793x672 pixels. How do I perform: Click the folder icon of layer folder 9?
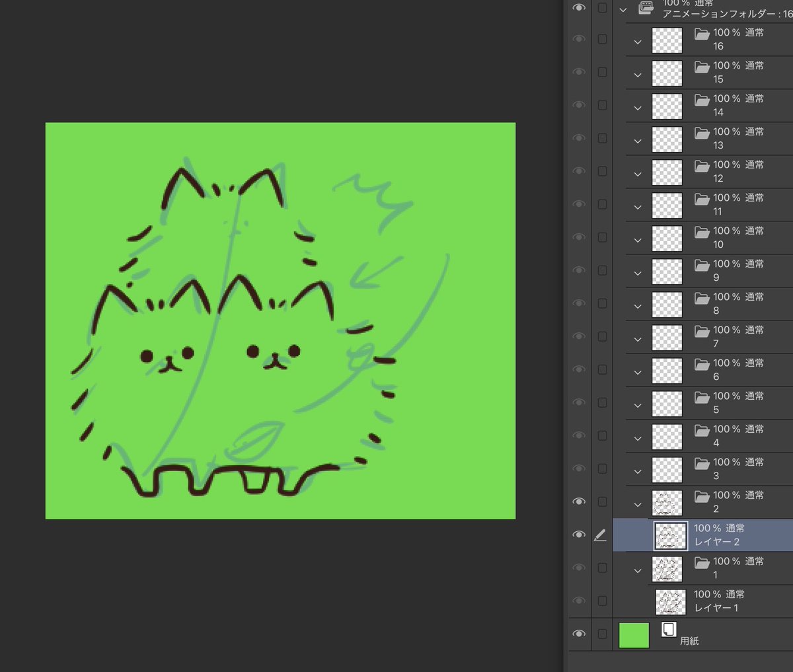pyautogui.click(x=702, y=264)
